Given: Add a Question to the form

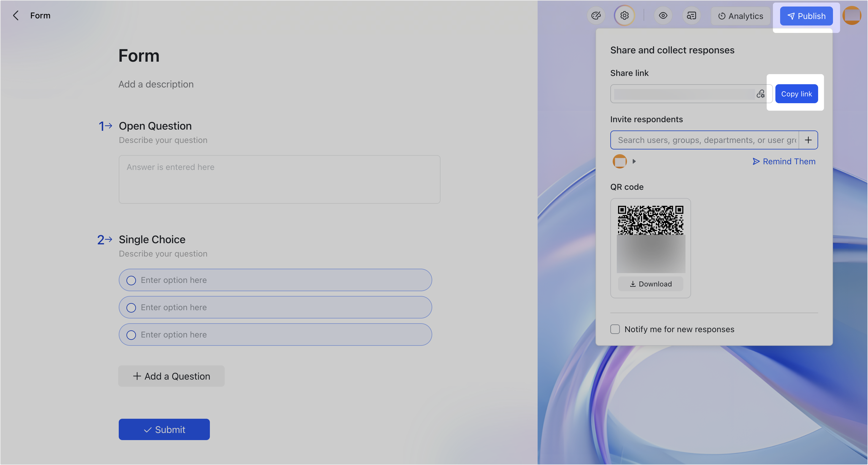Looking at the screenshot, I should click(171, 376).
